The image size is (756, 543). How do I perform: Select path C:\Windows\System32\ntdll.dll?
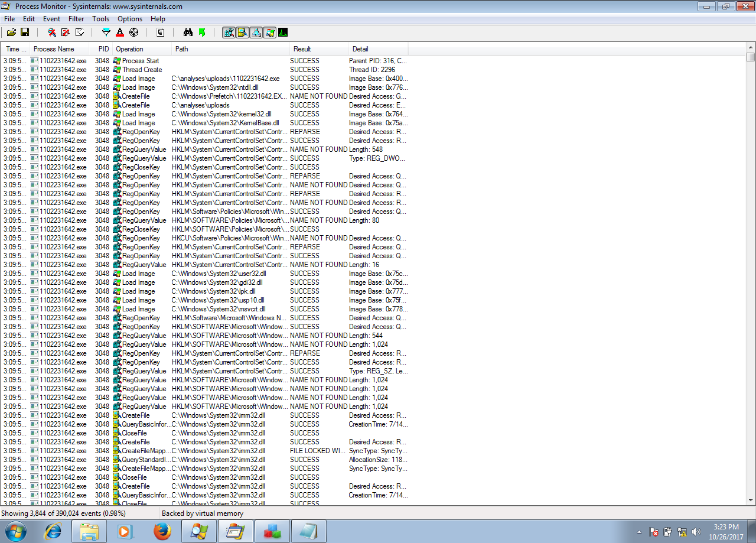click(x=215, y=87)
